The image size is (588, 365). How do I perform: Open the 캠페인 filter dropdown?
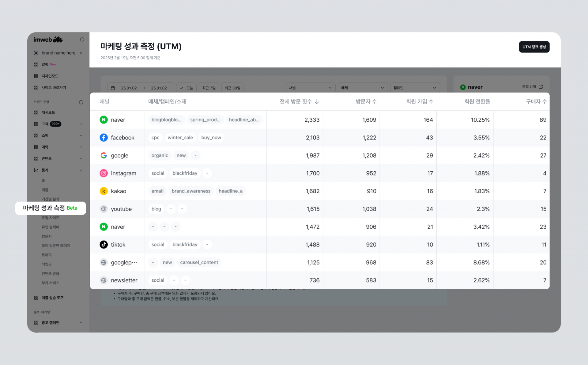click(x=415, y=88)
